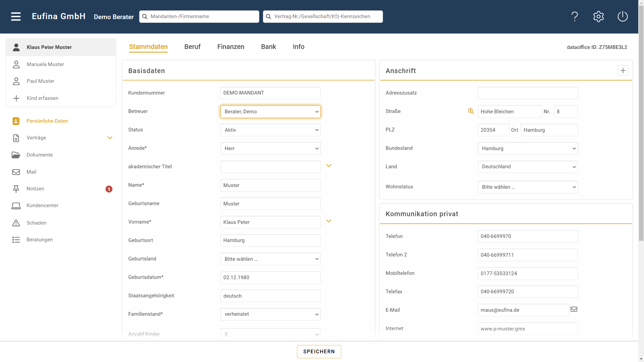Click the envelope icon beside E-Mail field
The image size is (644, 362).
click(574, 309)
